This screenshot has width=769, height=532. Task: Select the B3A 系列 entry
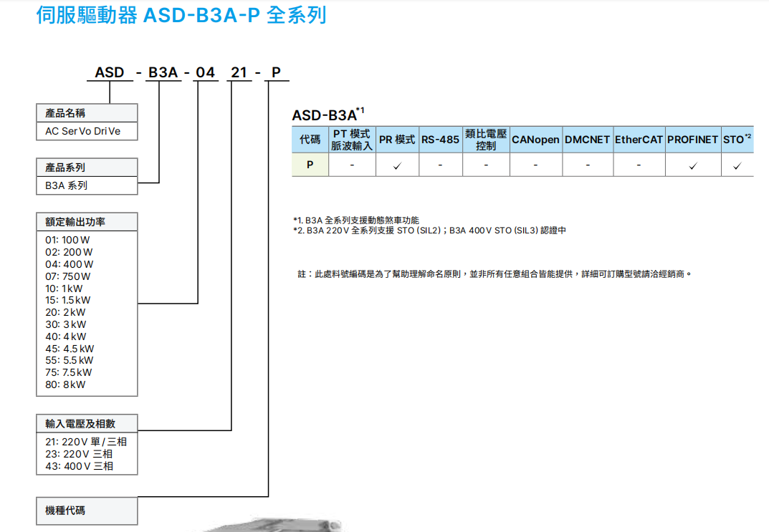(x=86, y=185)
